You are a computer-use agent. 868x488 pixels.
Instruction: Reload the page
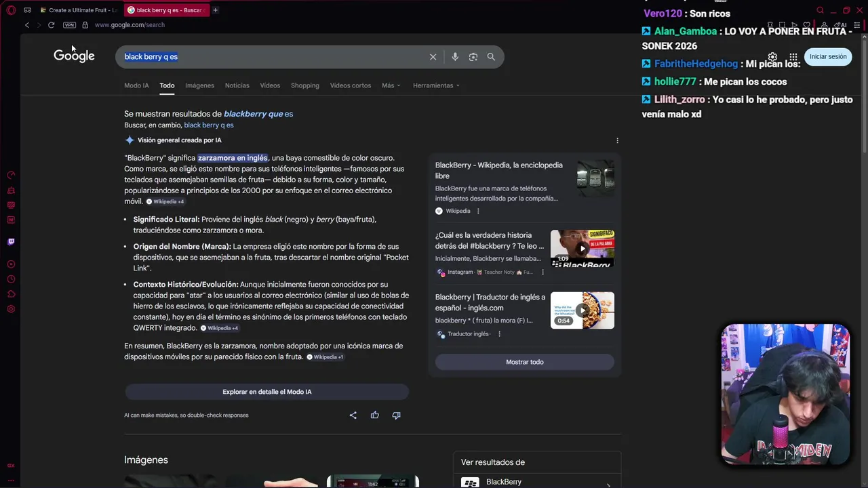pos(51,25)
